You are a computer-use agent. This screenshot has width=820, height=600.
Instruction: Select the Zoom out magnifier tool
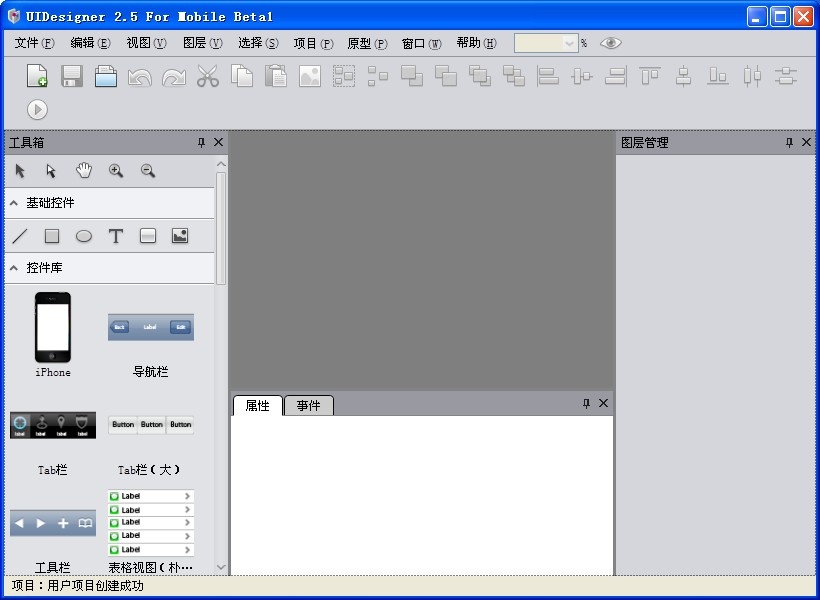pos(148,171)
